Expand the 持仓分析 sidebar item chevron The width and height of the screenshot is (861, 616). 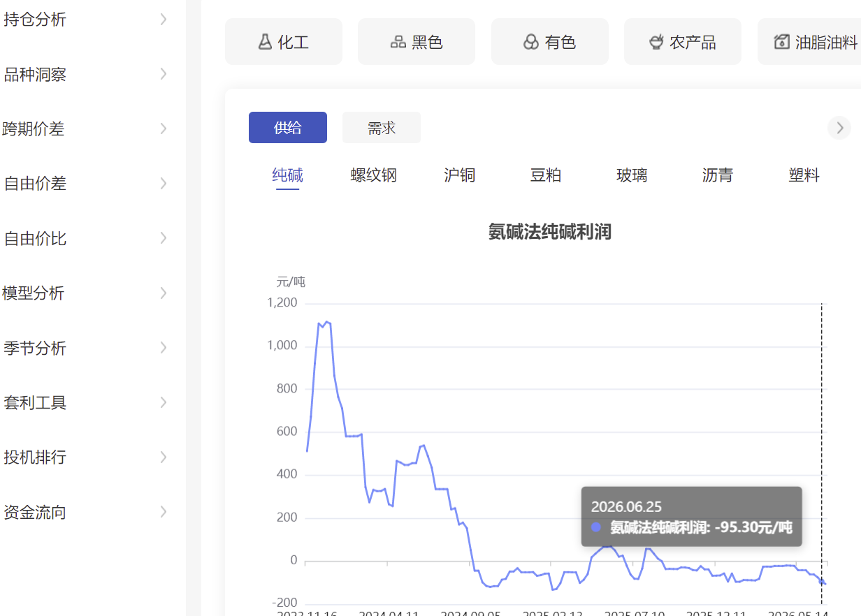[x=164, y=20]
